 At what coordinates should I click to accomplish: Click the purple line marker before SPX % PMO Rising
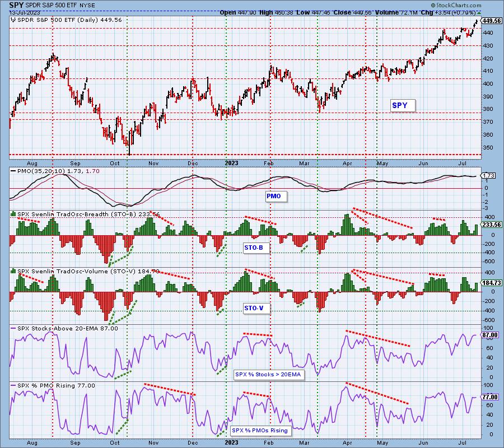tap(13, 386)
